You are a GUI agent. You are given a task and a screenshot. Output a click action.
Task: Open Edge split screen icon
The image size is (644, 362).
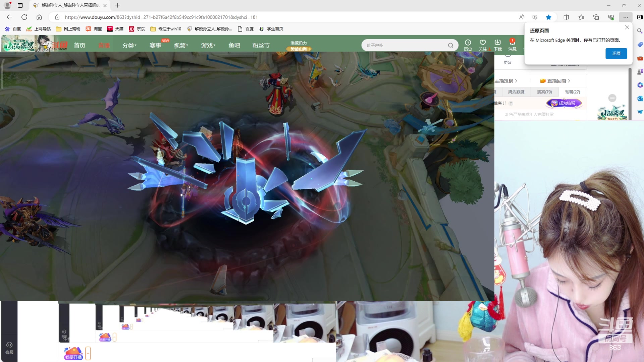pos(566,17)
